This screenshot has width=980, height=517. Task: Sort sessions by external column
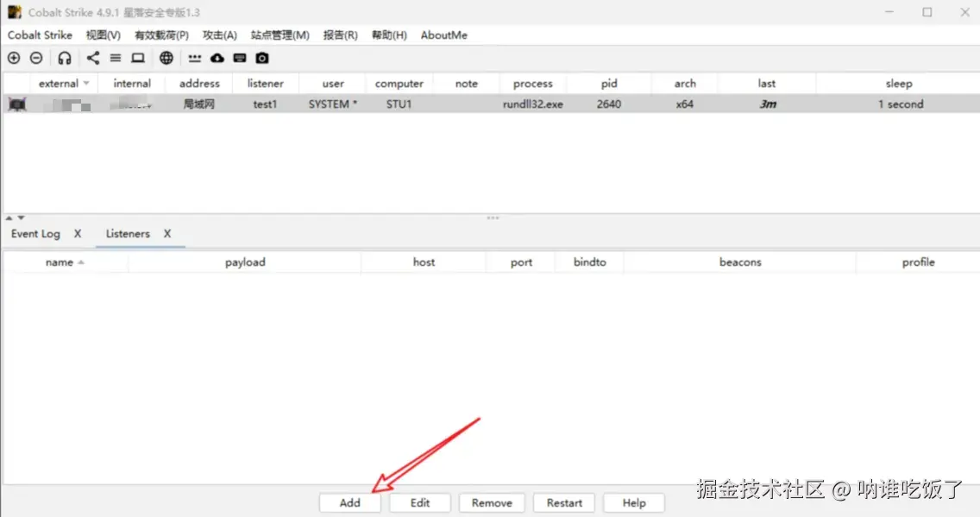click(62, 83)
